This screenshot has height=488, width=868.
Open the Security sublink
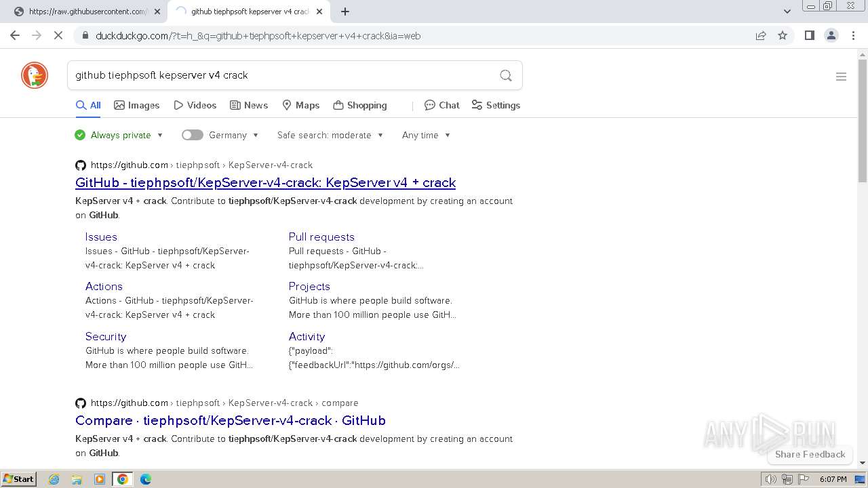(106, 336)
